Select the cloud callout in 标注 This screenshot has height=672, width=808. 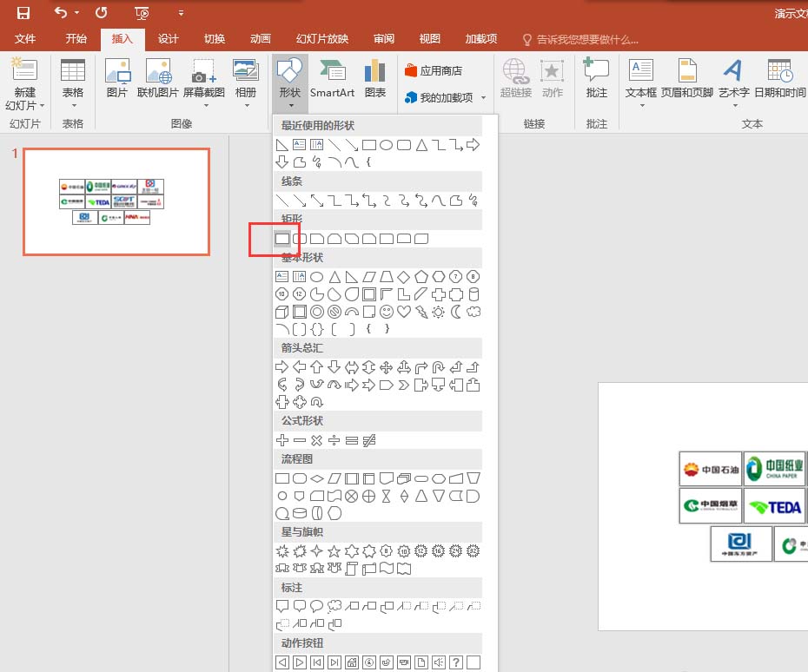click(x=334, y=606)
